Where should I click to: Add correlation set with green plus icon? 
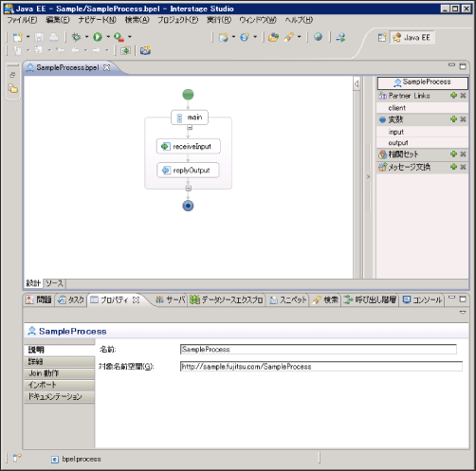click(x=453, y=154)
